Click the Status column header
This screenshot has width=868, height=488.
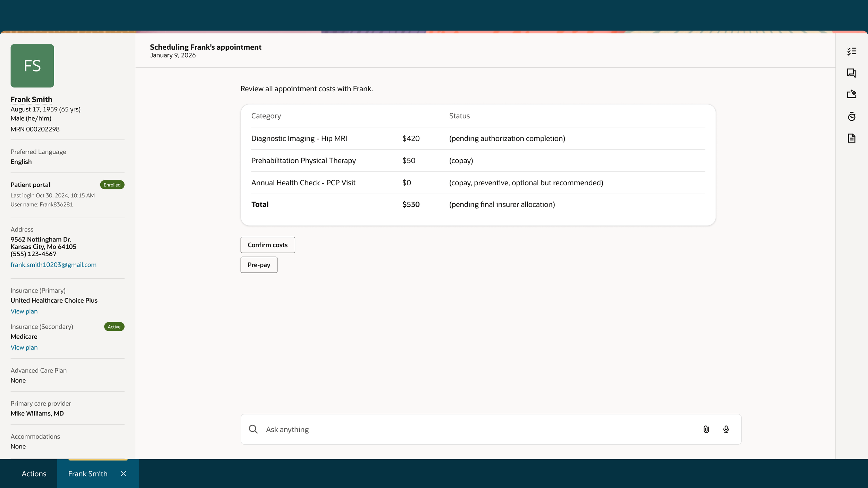459,116
